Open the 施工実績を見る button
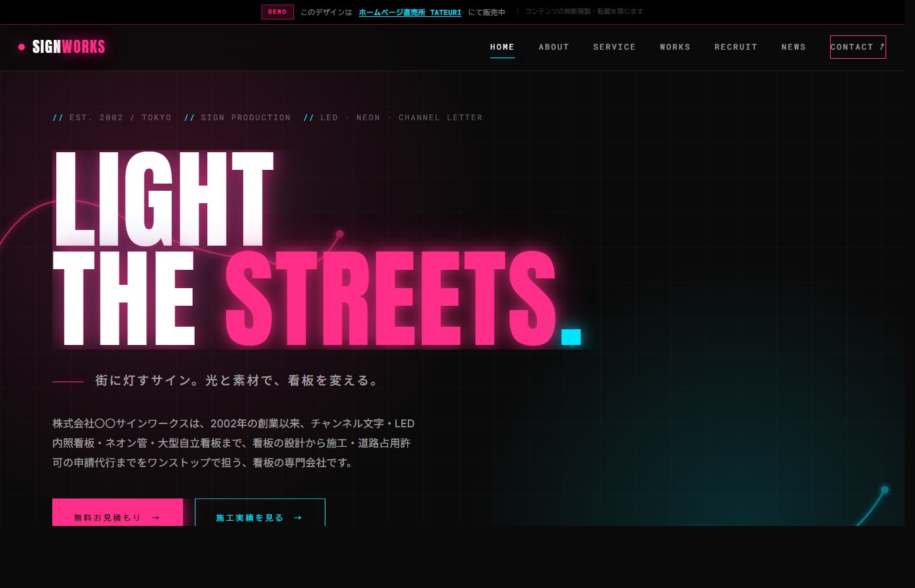The width and height of the screenshot is (915, 588). pos(260,512)
